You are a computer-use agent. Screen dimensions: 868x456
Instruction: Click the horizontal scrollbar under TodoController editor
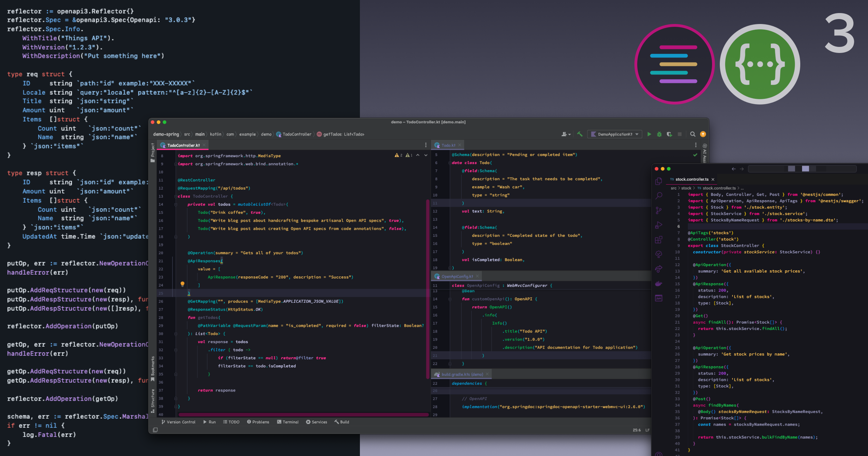pos(303,415)
